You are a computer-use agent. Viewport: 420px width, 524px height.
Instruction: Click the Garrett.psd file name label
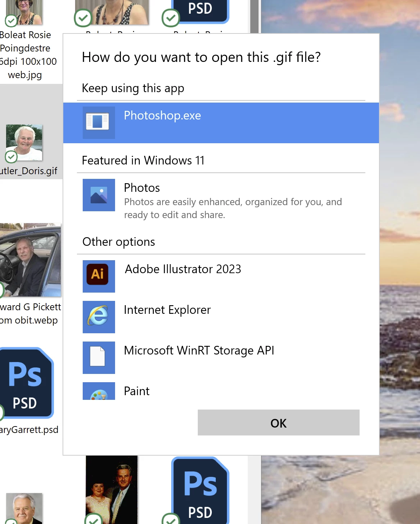click(29, 430)
